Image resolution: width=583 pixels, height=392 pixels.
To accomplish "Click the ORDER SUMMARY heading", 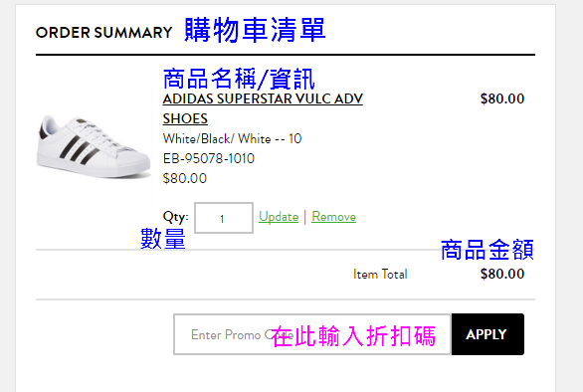I will coord(104,33).
